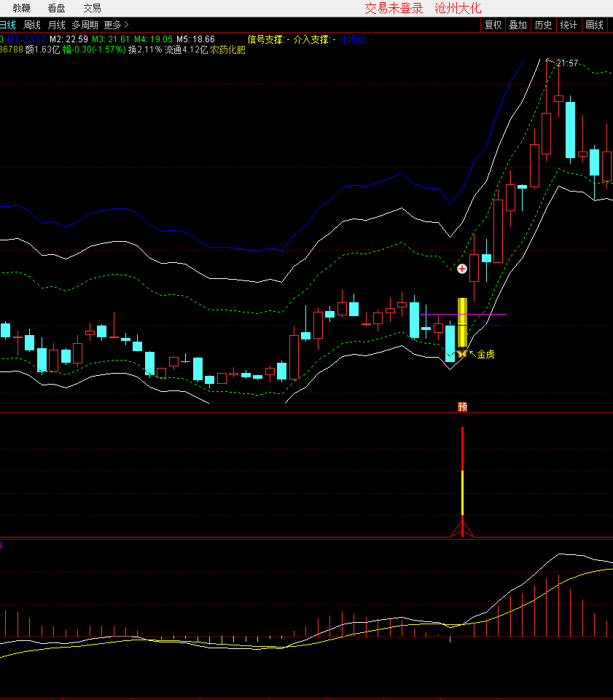Click the 复权 adjustment button
The image size is (613, 700).
(x=493, y=25)
